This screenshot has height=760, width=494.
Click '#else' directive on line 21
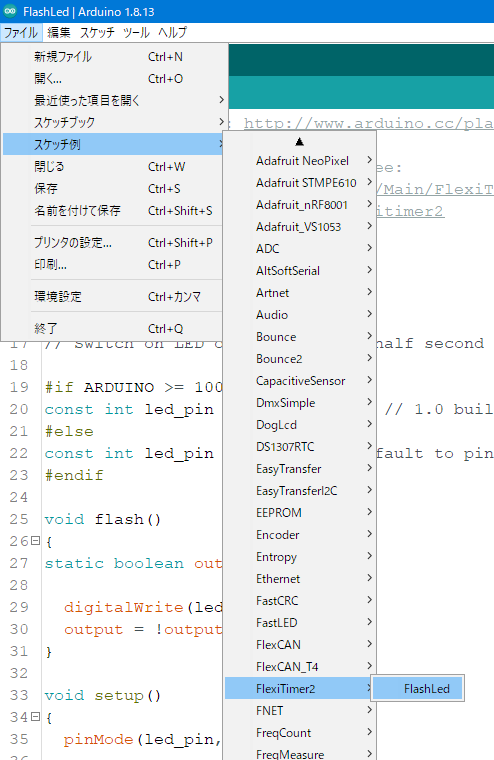[69, 431]
